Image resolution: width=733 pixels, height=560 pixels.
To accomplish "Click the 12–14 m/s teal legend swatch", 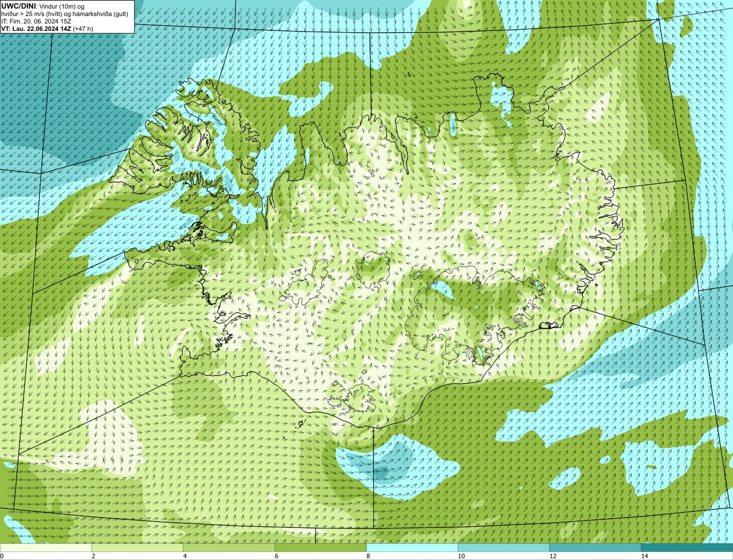I will click(x=596, y=547).
